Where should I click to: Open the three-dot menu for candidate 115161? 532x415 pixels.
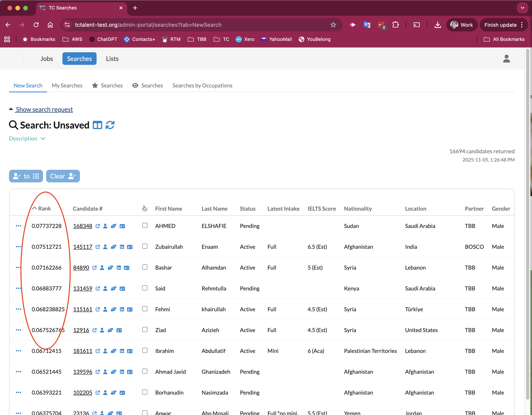(18, 309)
